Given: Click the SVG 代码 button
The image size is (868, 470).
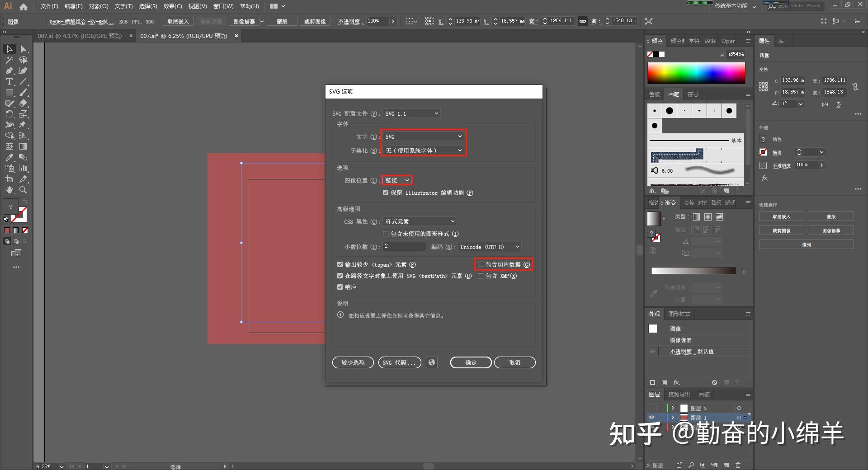Looking at the screenshot, I should (399, 362).
